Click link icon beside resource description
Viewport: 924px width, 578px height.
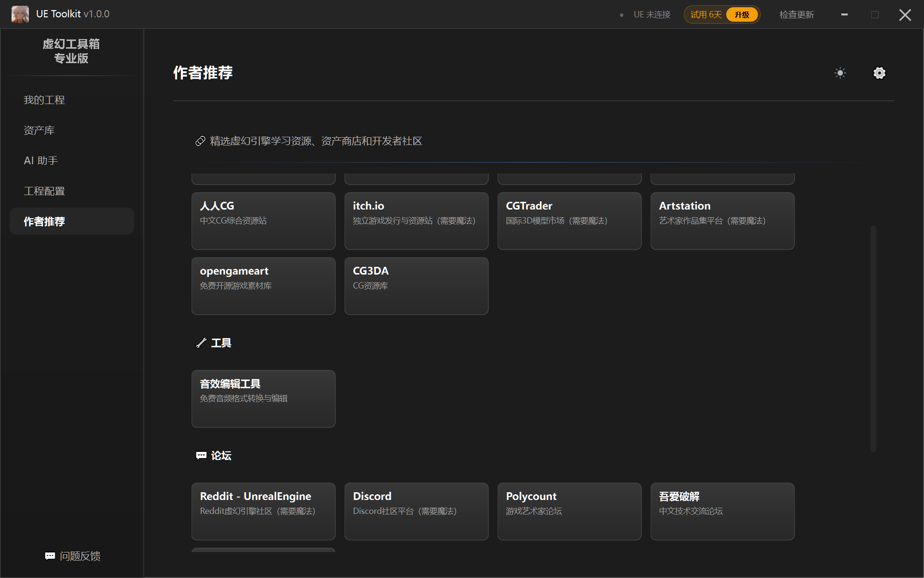click(200, 141)
